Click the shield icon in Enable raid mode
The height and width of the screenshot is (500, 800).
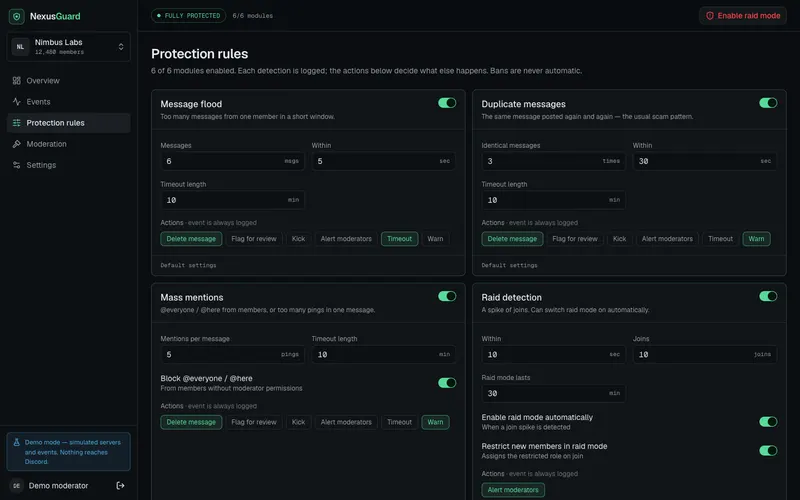tap(710, 16)
